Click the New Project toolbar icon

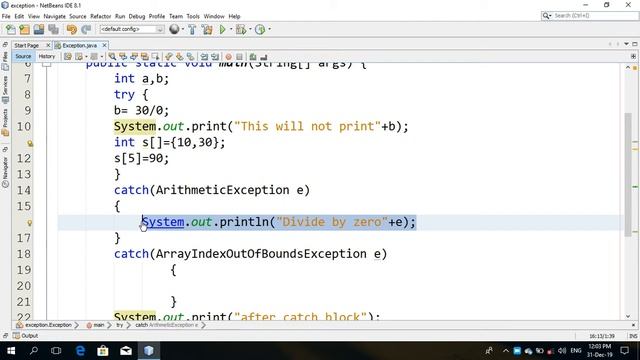[x=24, y=29]
